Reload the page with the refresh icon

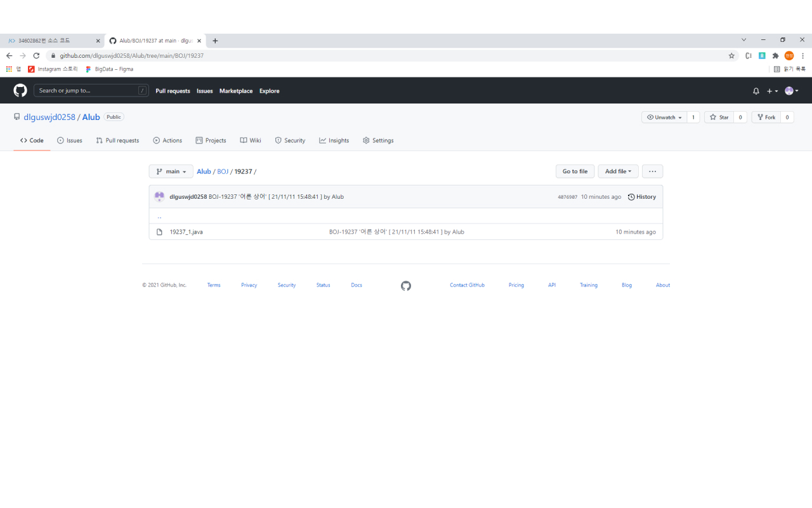(36, 56)
